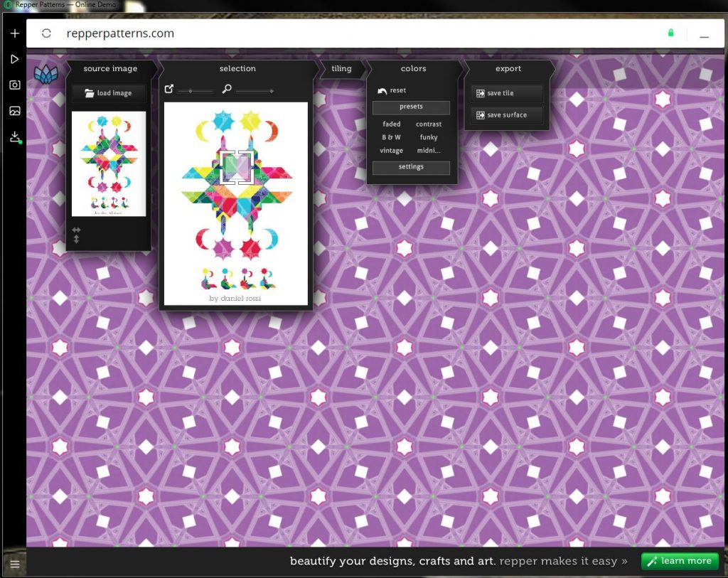Open the hamburger menu at bottom left
The width and height of the screenshot is (728, 578).
coord(14,564)
